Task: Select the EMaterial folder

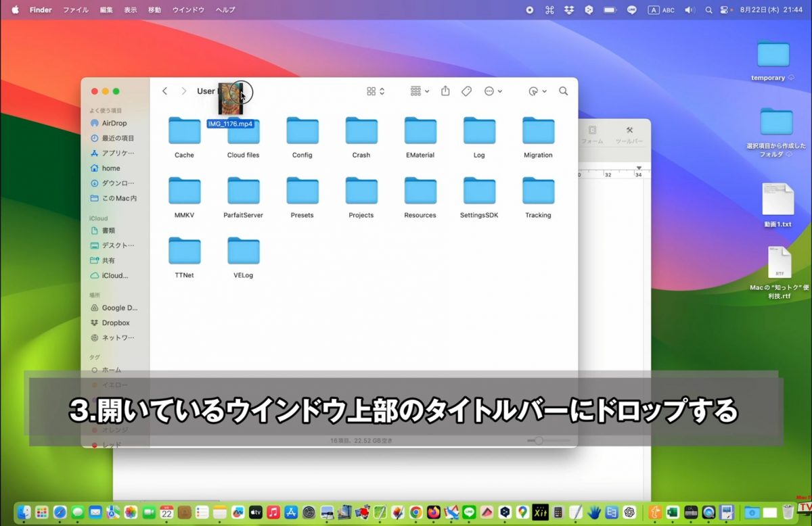Action: (420, 138)
